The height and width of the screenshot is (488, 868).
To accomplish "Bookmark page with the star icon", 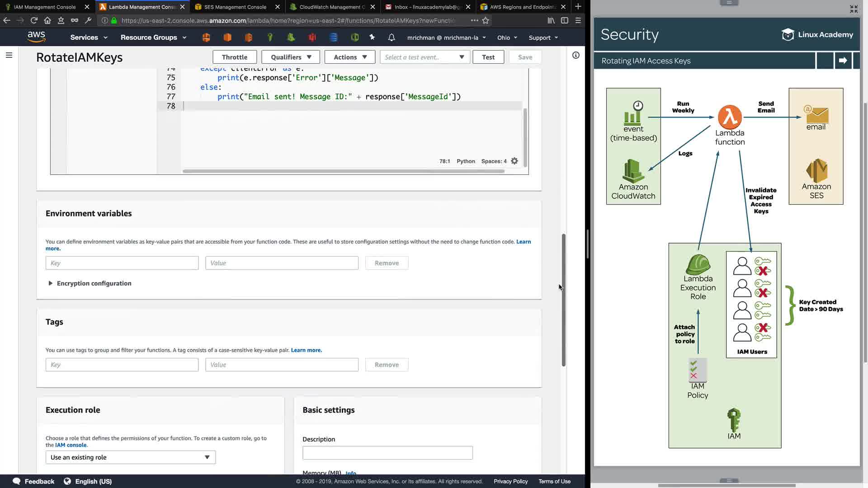I will click(x=486, y=20).
